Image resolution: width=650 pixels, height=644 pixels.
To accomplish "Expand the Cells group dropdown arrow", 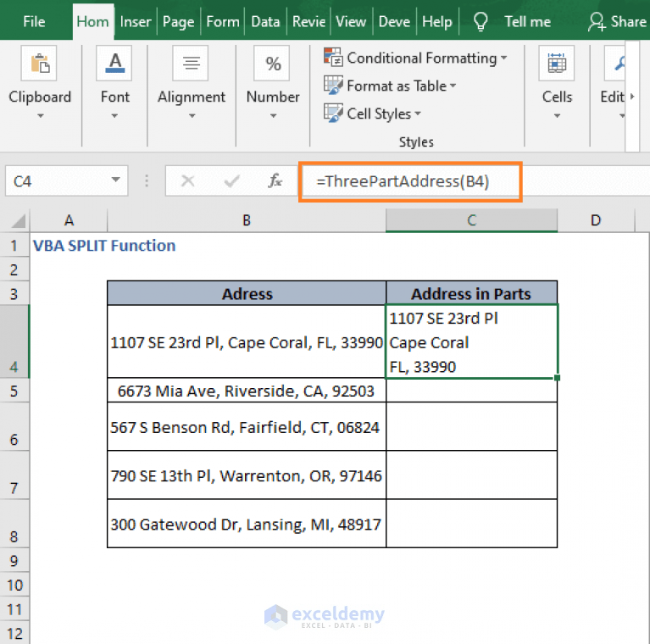I will coord(557,116).
